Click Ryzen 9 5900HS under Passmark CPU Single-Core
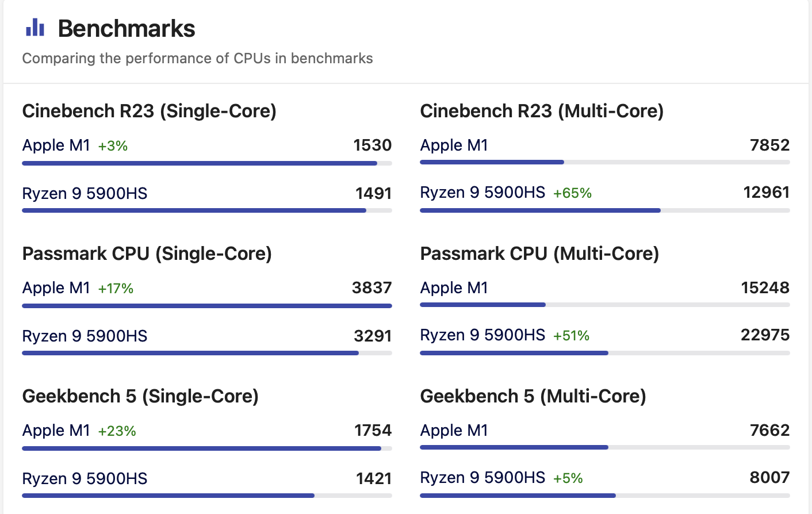 (x=85, y=336)
